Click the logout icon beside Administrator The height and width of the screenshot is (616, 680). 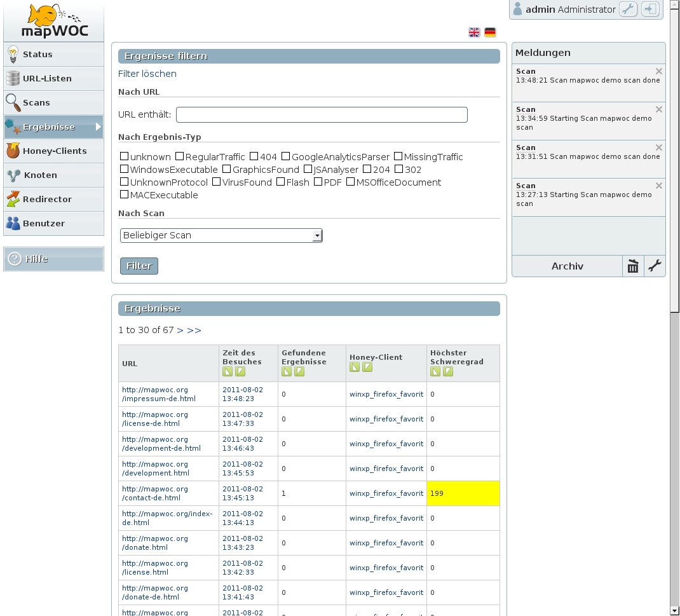click(650, 10)
